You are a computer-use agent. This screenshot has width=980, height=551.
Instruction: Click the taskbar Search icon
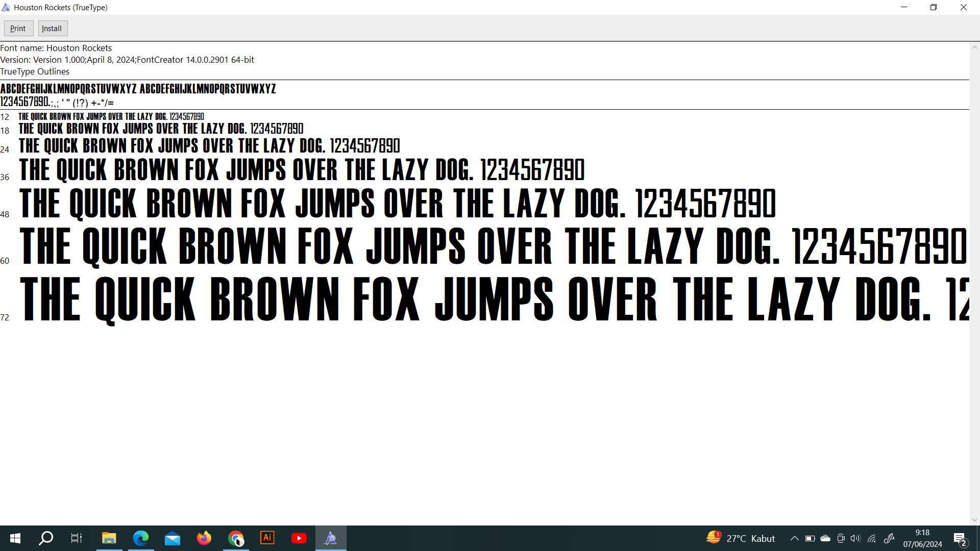pyautogui.click(x=46, y=538)
